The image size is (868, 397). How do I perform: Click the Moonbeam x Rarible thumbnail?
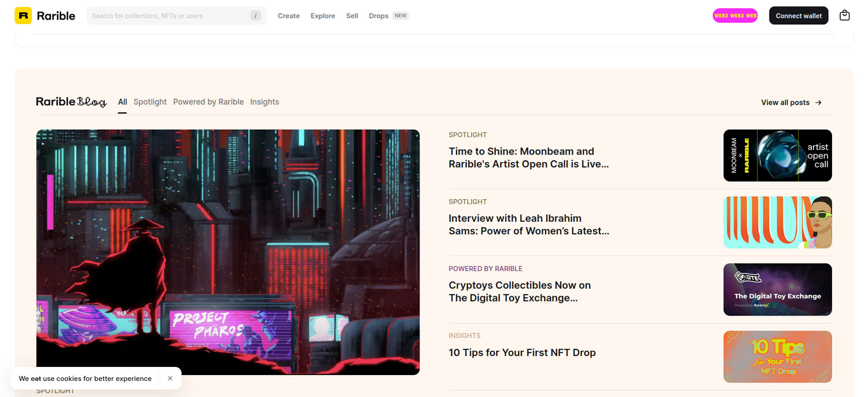point(778,156)
